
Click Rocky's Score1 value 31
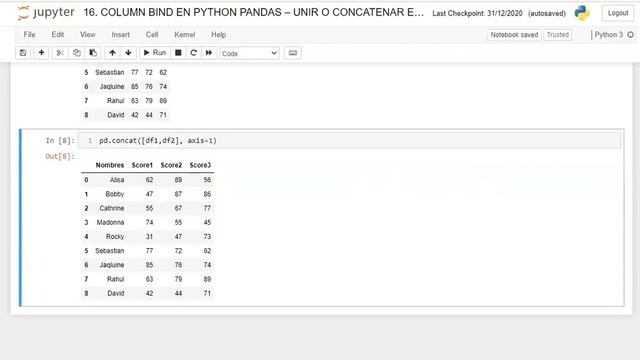click(x=149, y=237)
